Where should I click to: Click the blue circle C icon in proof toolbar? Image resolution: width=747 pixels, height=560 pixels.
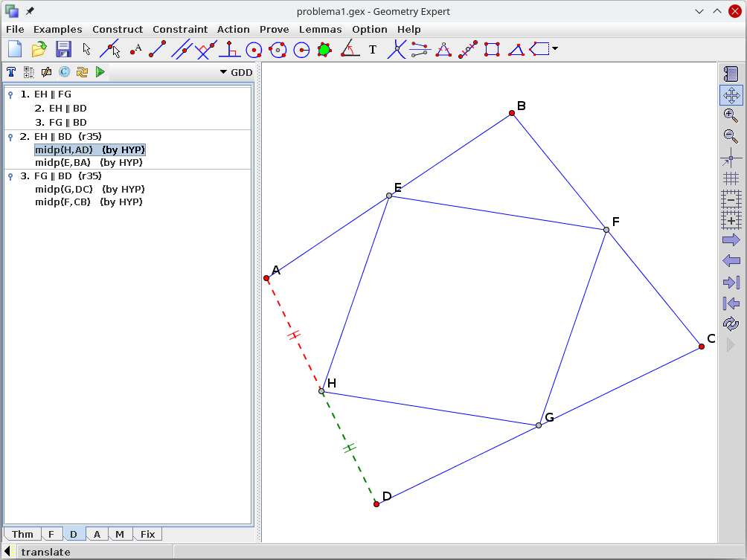click(x=64, y=72)
